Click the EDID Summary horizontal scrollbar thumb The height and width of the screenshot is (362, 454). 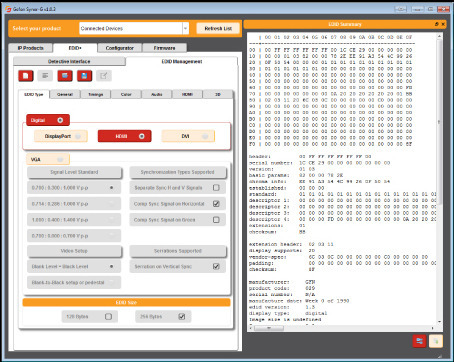tap(269, 328)
